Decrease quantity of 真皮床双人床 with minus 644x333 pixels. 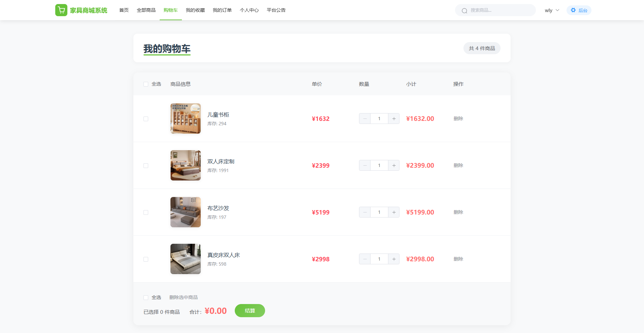tap(365, 259)
